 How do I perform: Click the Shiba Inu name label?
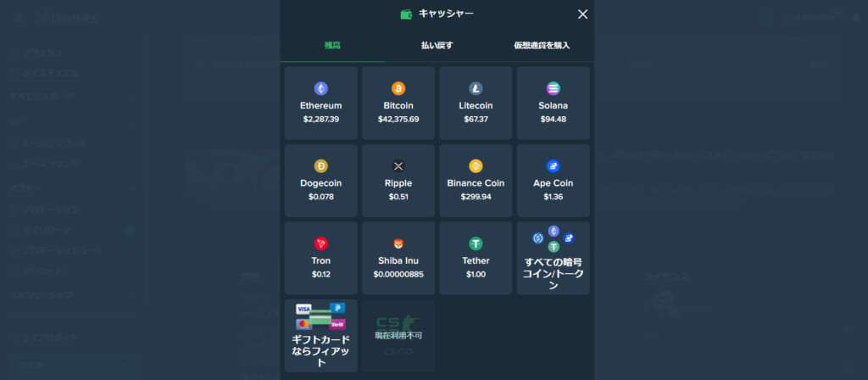coord(398,260)
